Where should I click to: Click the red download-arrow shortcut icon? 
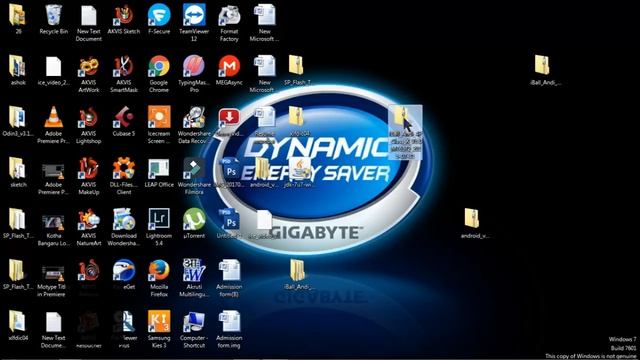click(x=229, y=118)
